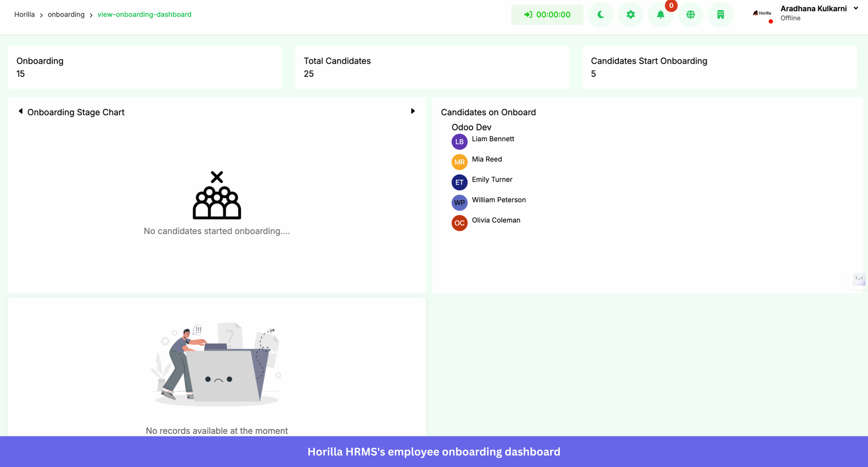
Task: Click William Peterson WP avatar
Action: tap(459, 203)
